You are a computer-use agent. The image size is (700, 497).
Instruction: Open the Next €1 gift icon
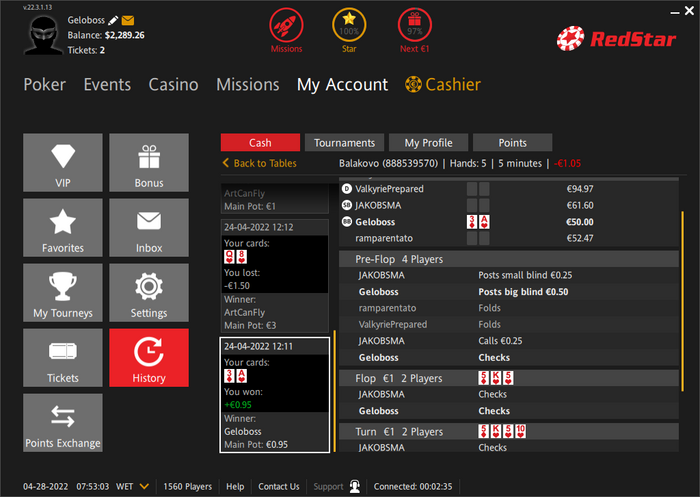pyautogui.click(x=415, y=25)
